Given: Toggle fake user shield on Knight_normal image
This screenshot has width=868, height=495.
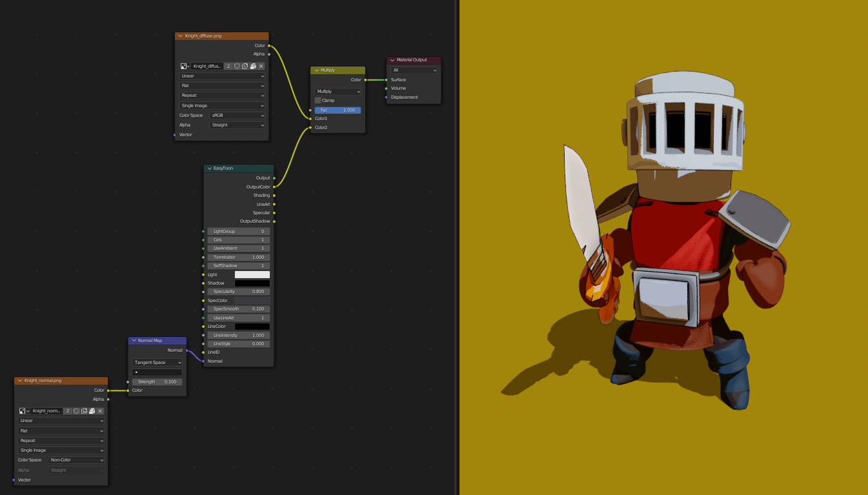Looking at the screenshot, I should (x=76, y=410).
